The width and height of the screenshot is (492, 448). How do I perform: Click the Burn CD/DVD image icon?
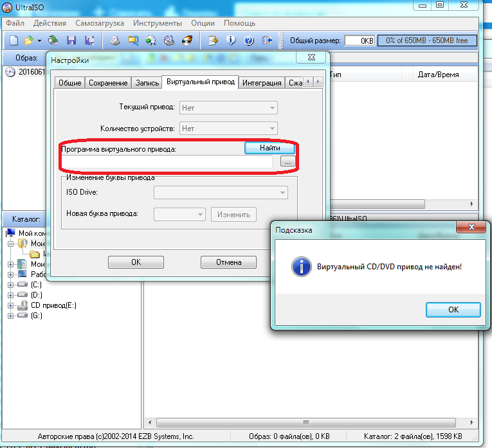187,40
